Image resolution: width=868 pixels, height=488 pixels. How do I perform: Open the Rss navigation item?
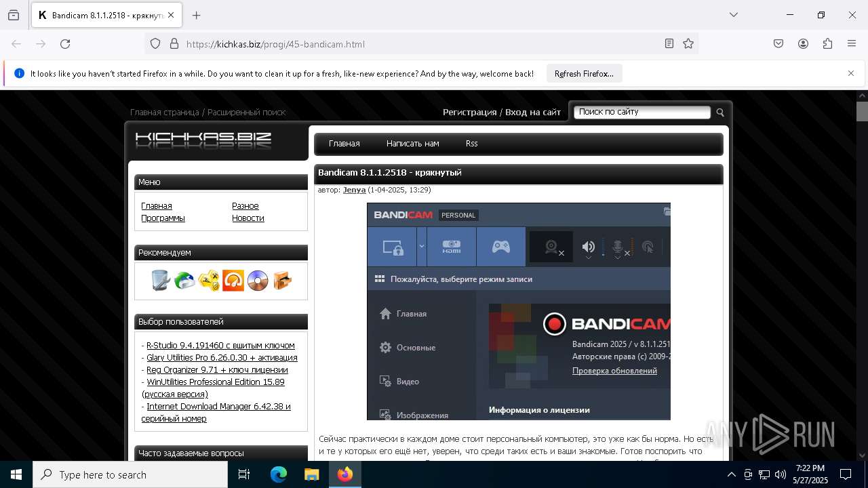(472, 144)
